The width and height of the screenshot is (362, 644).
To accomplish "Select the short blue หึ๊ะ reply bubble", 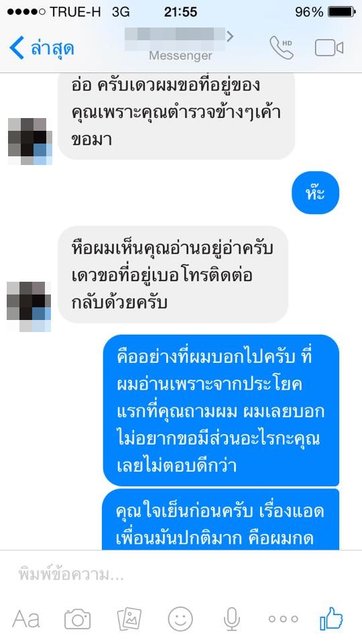I will [315, 193].
